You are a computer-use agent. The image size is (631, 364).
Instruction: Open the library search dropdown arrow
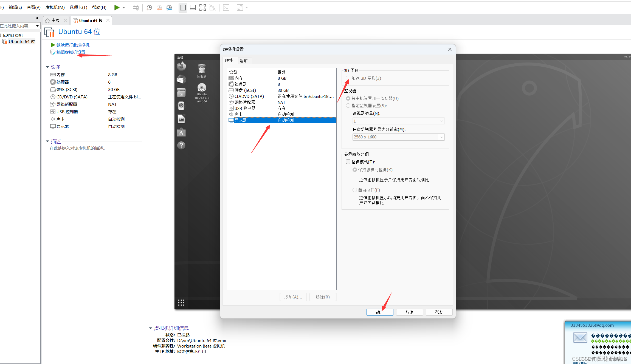tap(37, 26)
